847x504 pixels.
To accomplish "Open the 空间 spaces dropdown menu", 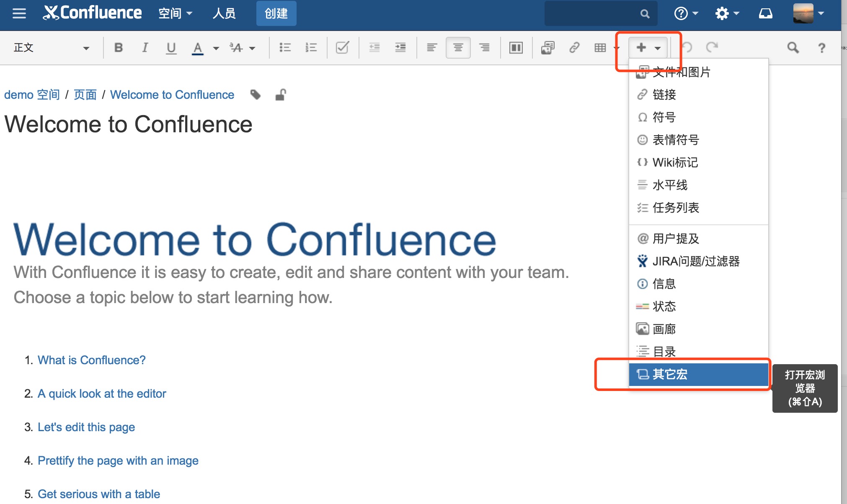I will [175, 13].
